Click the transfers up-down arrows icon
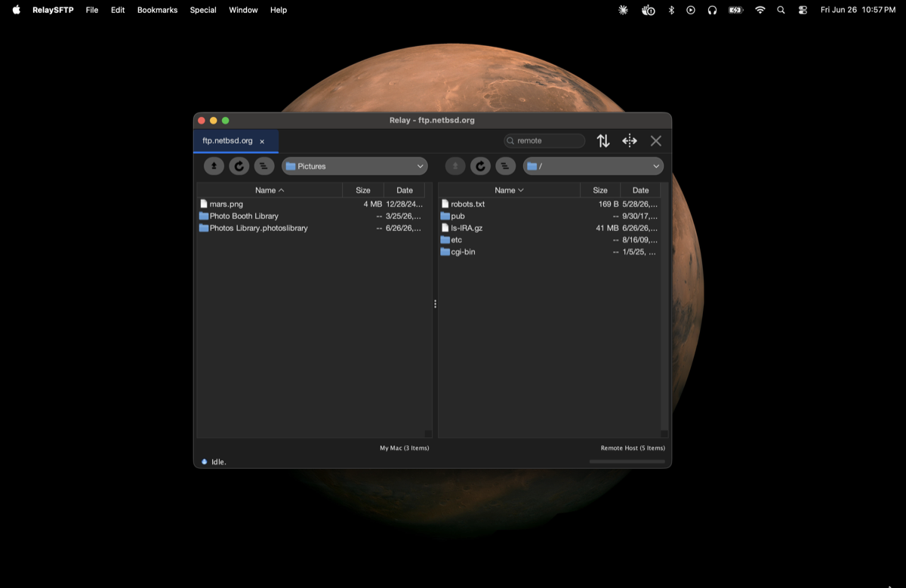The height and width of the screenshot is (588, 906). 603,141
